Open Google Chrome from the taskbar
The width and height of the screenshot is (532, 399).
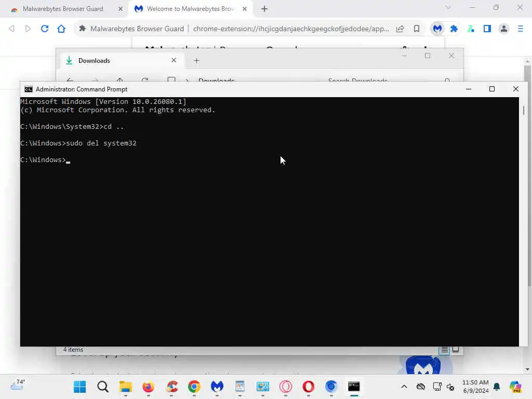pyautogui.click(x=194, y=387)
